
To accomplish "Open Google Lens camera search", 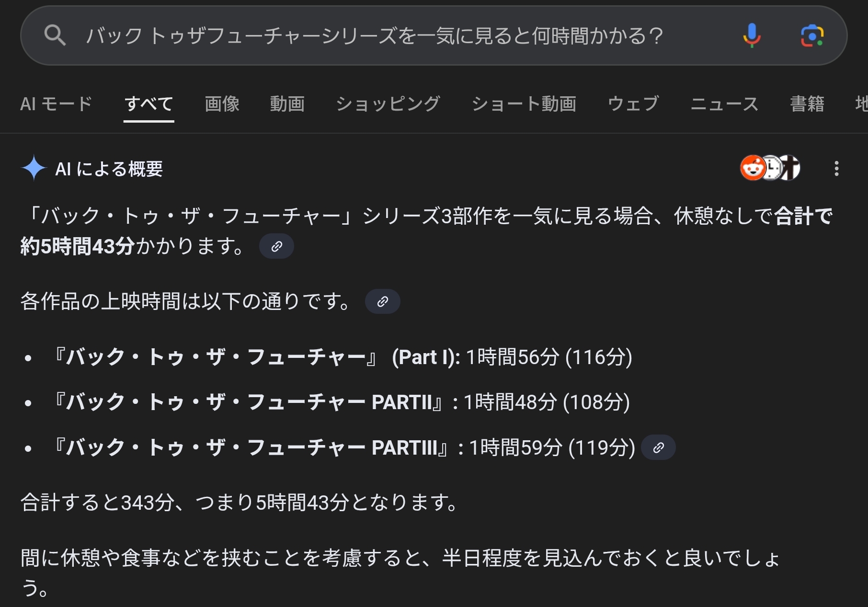I will [x=812, y=35].
